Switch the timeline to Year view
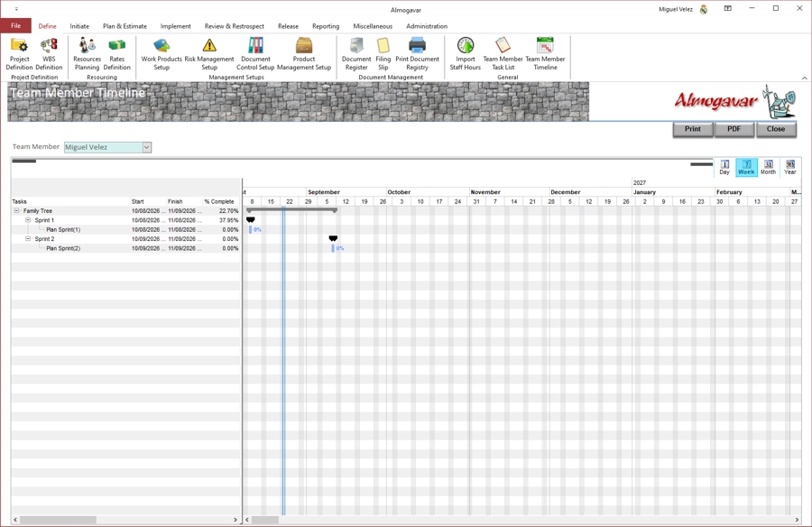The height and width of the screenshot is (527, 812). point(789,167)
